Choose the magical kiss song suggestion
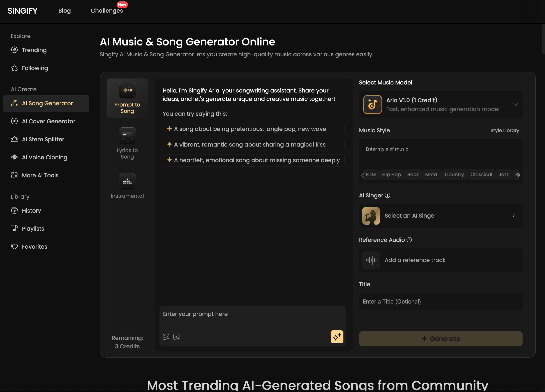Image resolution: width=545 pixels, height=392 pixels. coord(253,145)
